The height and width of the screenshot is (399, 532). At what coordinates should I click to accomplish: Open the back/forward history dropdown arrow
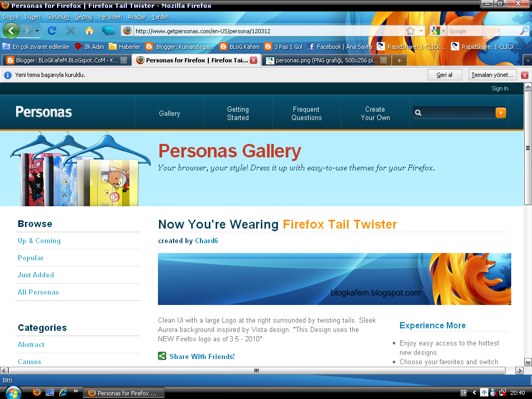click(37, 31)
